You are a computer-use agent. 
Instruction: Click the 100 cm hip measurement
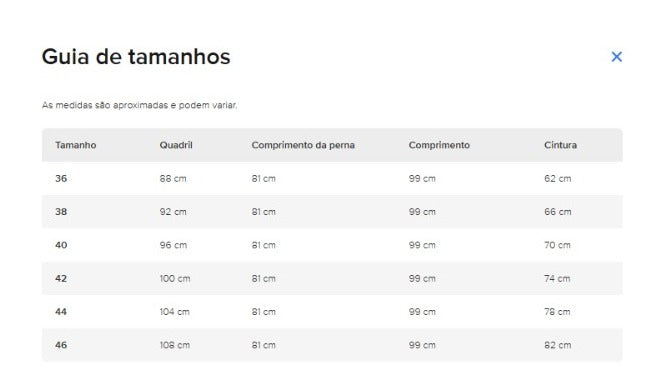(175, 279)
